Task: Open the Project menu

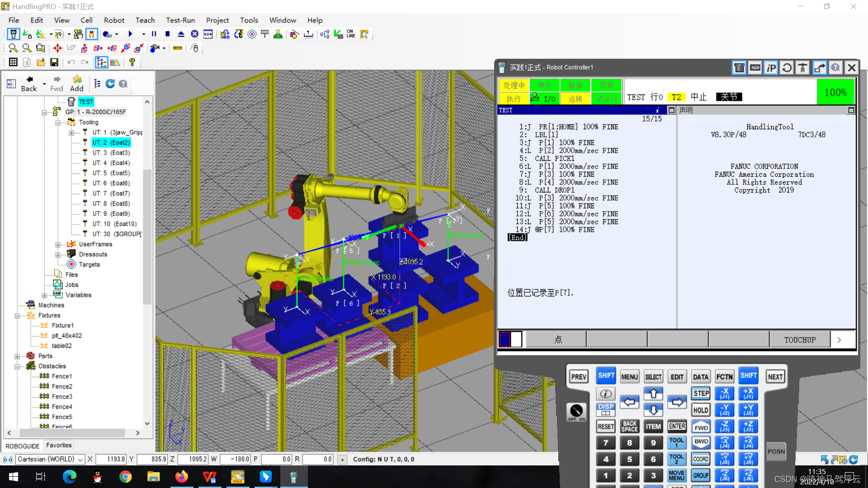Action: click(217, 20)
